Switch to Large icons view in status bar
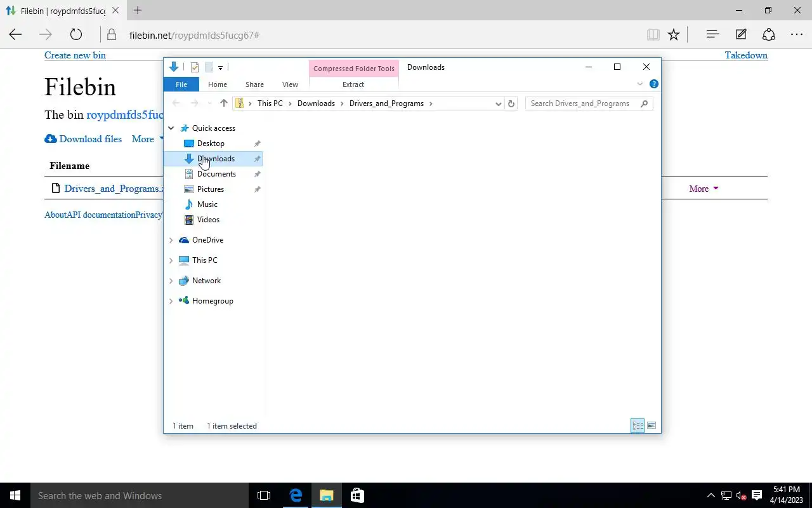 [x=652, y=426]
